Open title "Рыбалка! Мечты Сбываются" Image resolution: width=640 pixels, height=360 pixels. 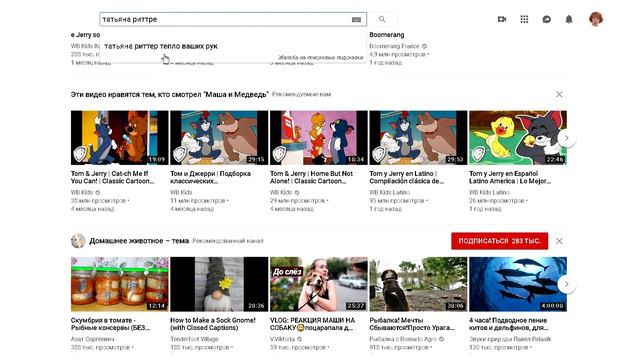412,324
